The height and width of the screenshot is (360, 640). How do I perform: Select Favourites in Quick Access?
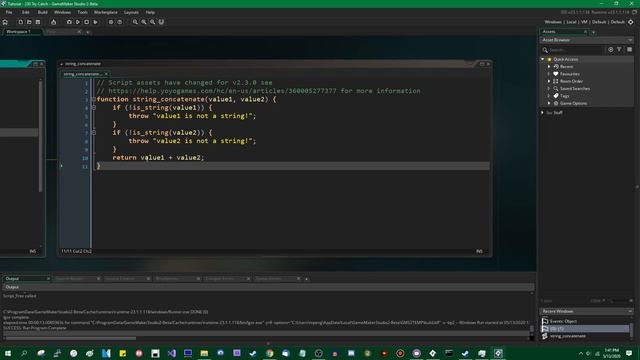569,74
